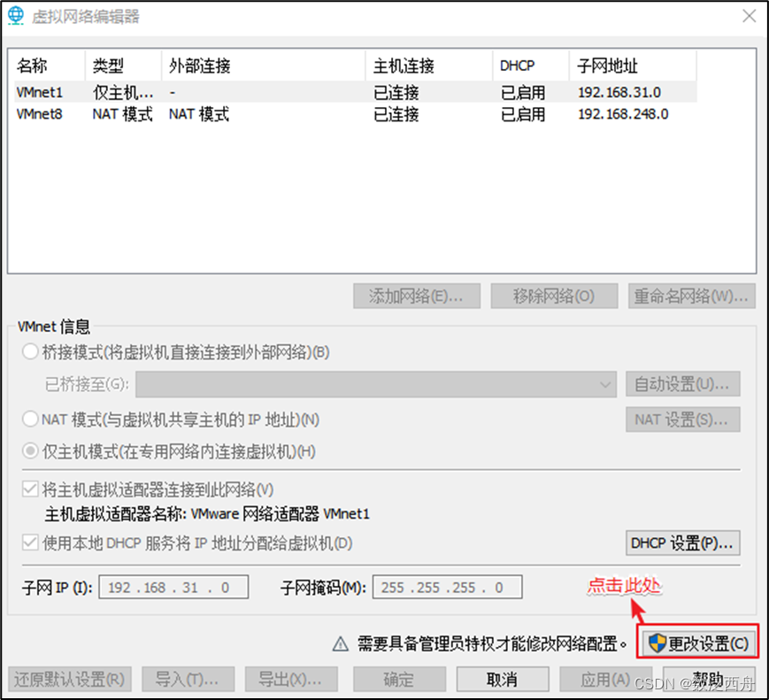
Task: Click VMnet1 type cell 仅主机...
Action: (x=123, y=92)
